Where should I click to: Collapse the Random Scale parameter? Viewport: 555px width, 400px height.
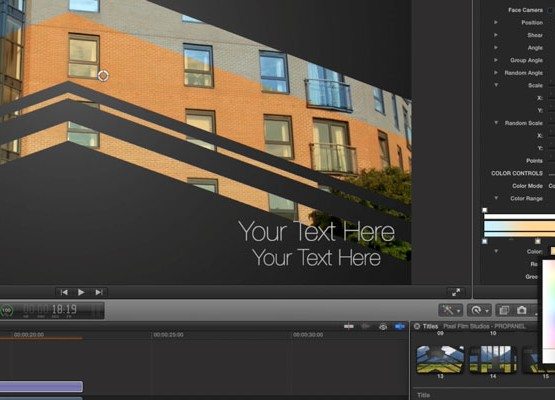[x=496, y=123]
